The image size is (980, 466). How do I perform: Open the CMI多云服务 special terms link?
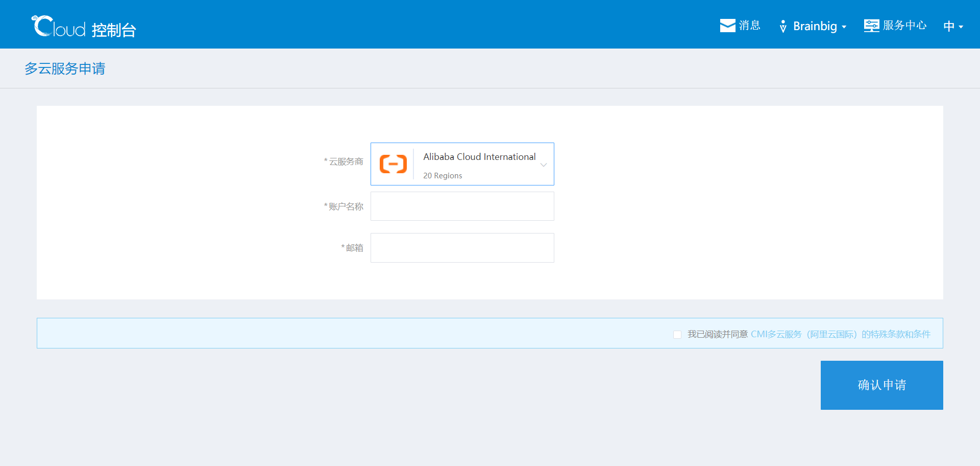[841, 334]
